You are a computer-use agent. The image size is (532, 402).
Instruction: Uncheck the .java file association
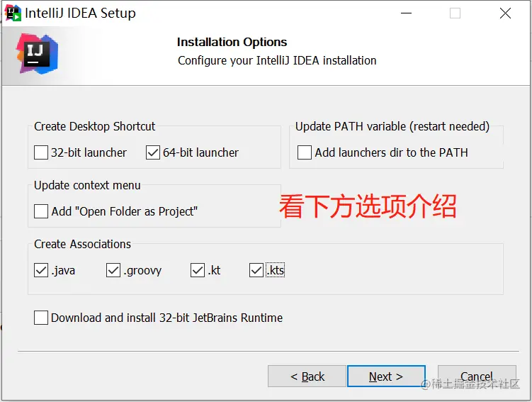41,270
